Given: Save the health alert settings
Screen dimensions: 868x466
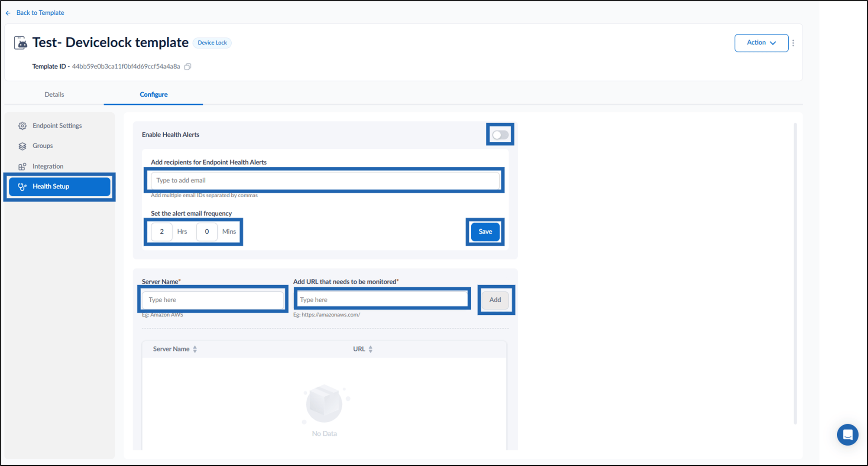Looking at the screenshot, I should point(485,231).
